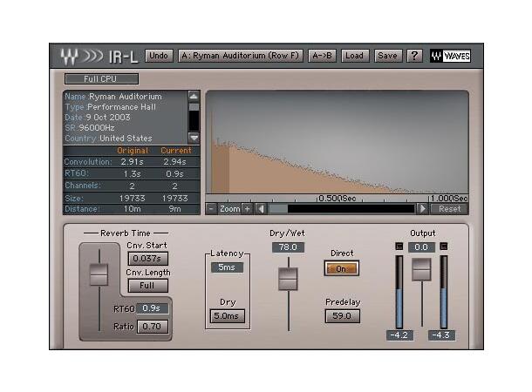Screen dimensions: 532x392
Task: Click the Output fader handle
Action: click(421, 270)
